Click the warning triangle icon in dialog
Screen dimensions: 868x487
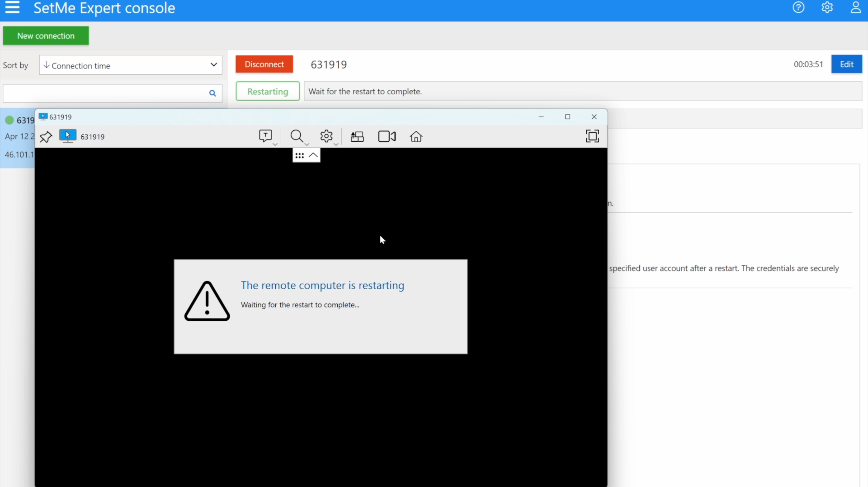(207, 301)
